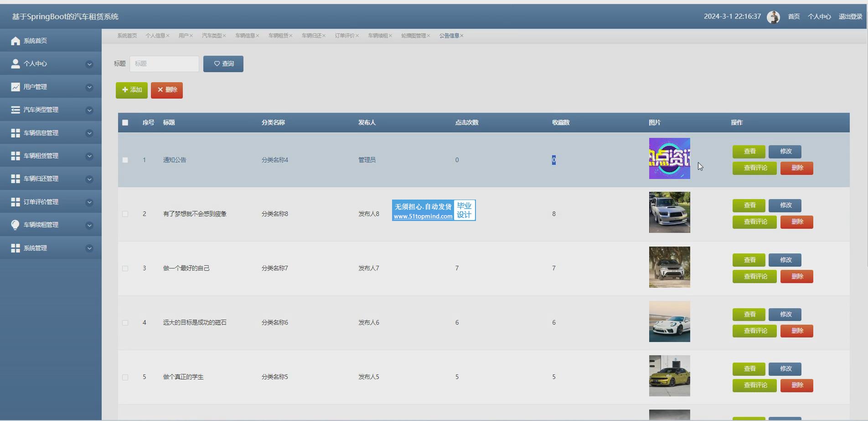
Task: Click the grid icon beside 车辆归还管理
Action: pos(15,179)
